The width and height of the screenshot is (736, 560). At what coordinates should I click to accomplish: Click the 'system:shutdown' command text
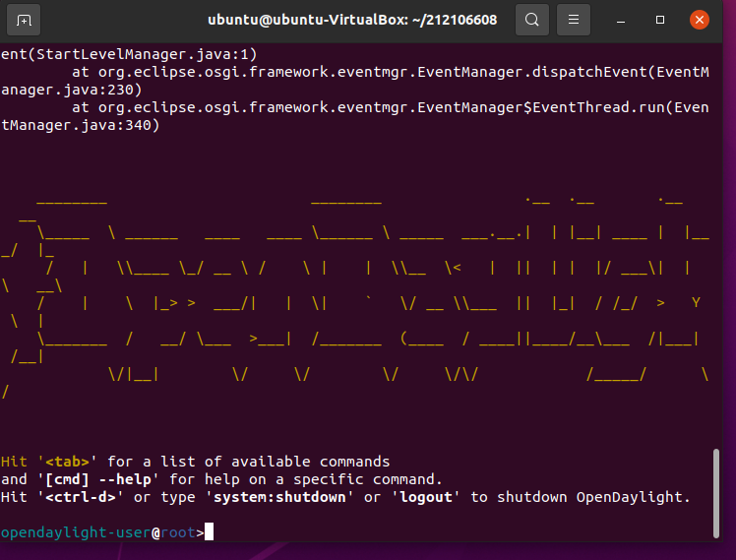click(x=279, y=497)
